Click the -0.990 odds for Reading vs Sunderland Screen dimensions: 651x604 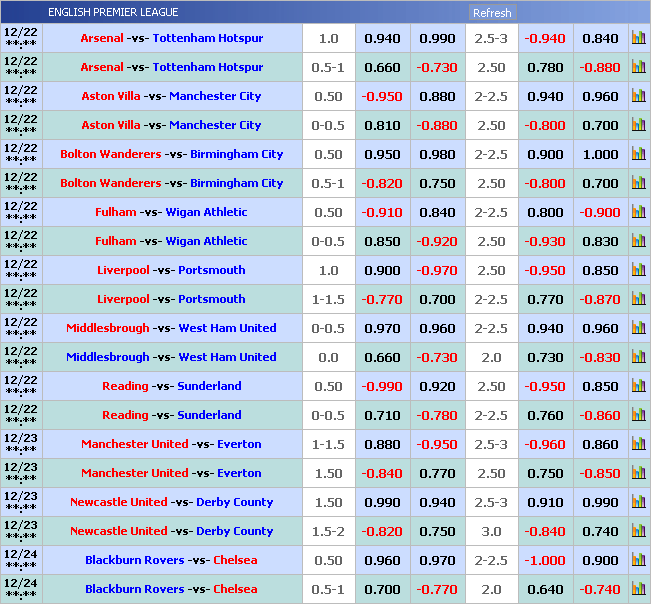(382, 387)
